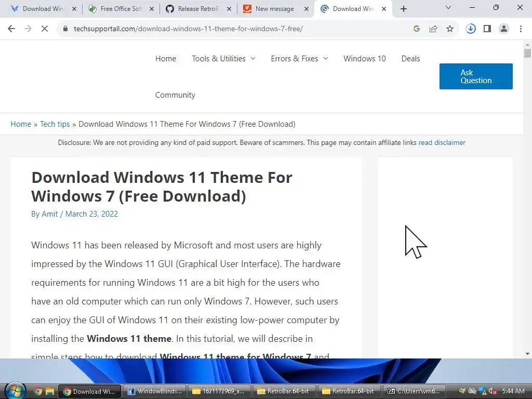Toggle the browser side panel icon
The image size is (532, 399).
coord(487,29)
